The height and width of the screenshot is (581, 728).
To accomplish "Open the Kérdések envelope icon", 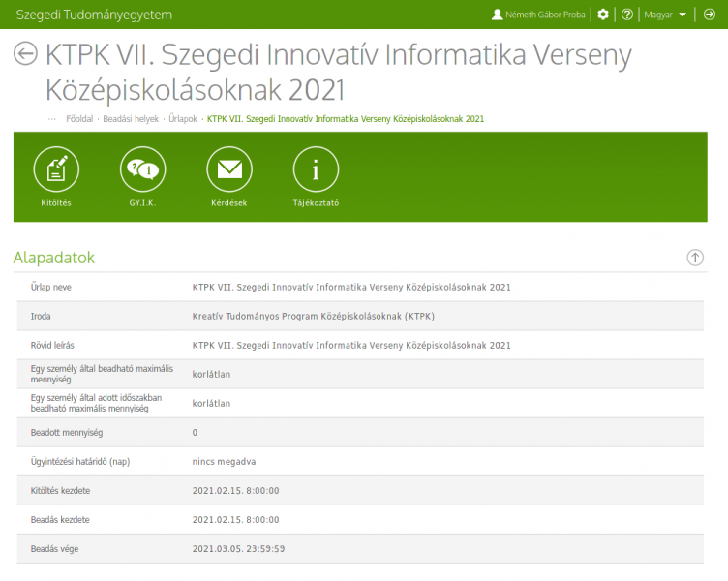I will 229,170.
